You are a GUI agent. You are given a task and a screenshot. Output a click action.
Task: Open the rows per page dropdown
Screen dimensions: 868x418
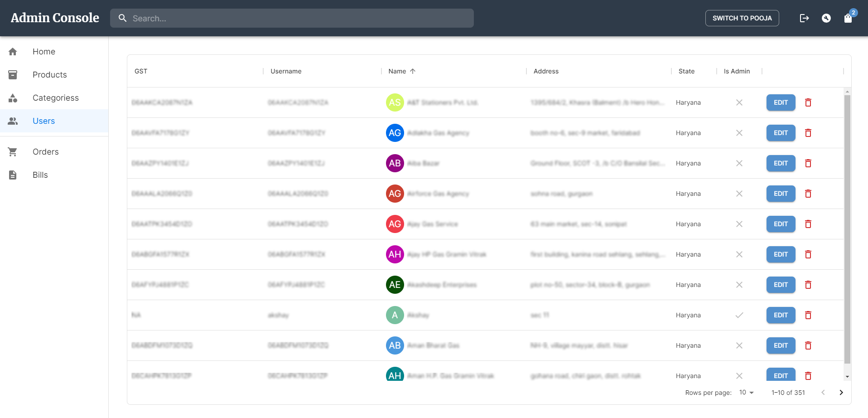coord(747,393)
